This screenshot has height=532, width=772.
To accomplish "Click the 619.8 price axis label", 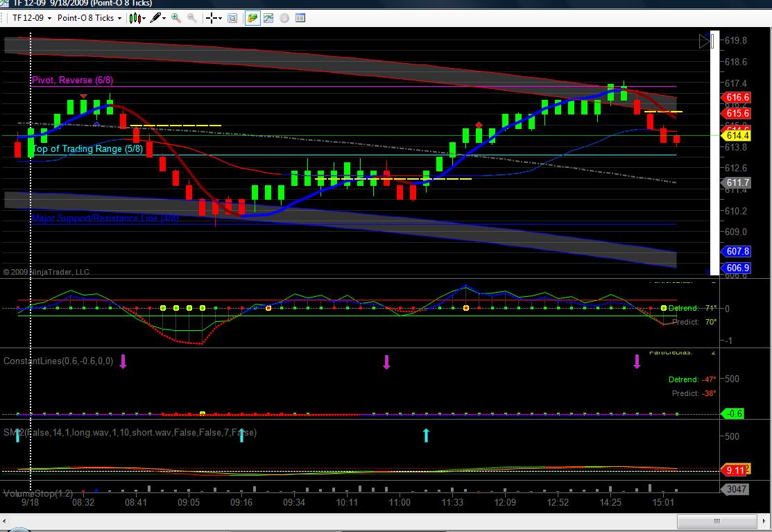I will (735, 40).
